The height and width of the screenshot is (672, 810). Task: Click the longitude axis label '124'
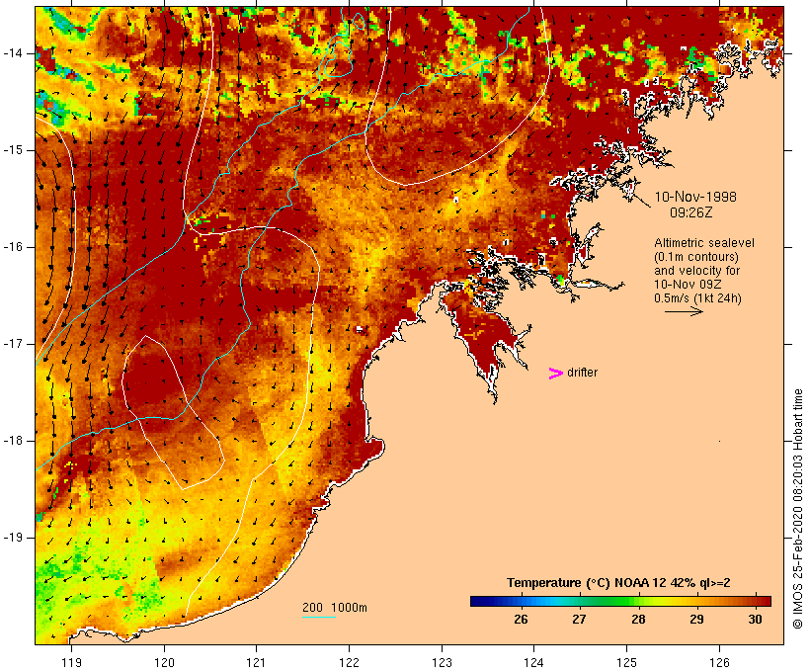(x=533, y=662)
